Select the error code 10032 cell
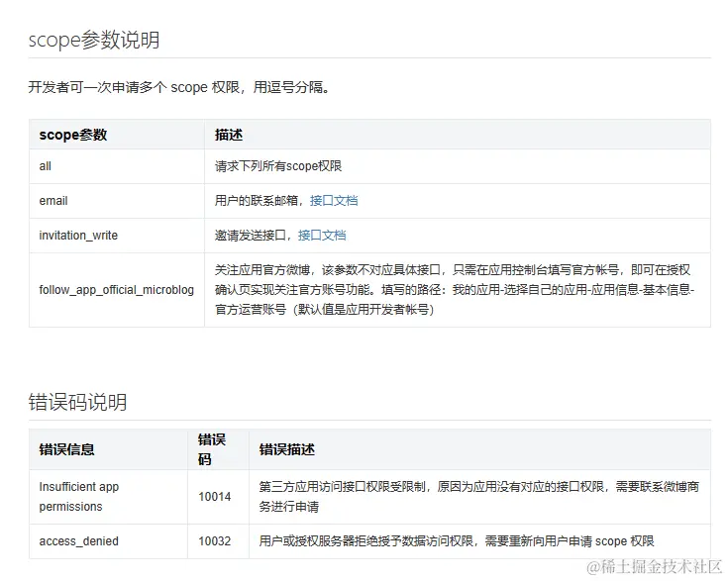The width and height of the screenshot is (728, 581). pos(218,541)
